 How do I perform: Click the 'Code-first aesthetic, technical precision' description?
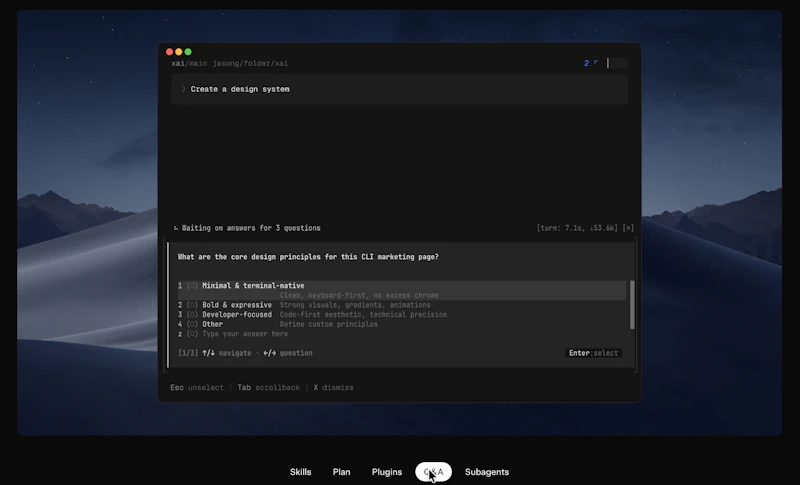(363, 315)
